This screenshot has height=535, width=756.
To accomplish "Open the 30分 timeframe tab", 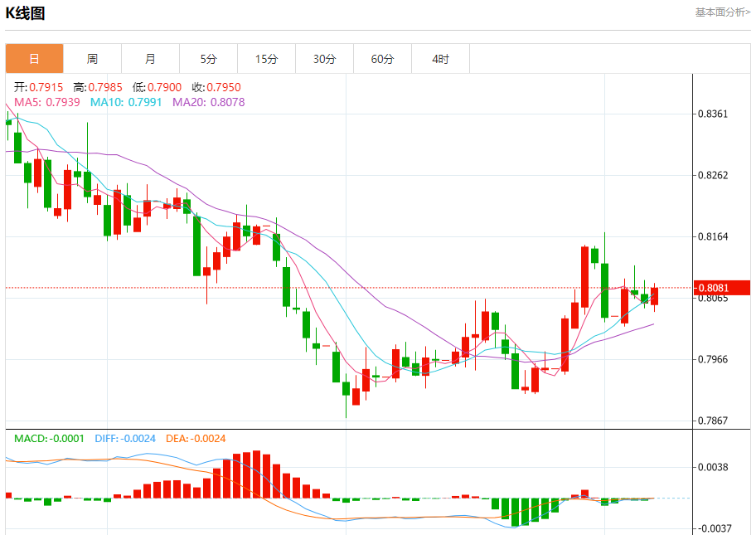I will [324, 59].
